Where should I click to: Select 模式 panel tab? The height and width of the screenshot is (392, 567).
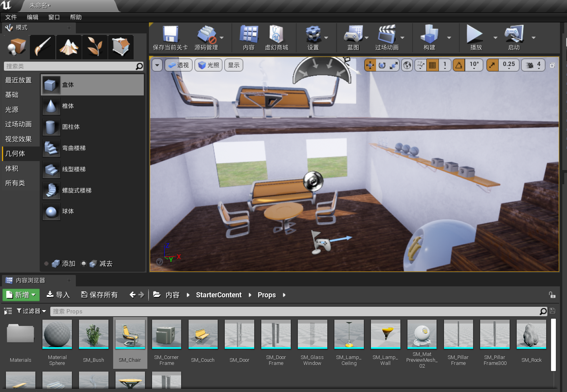(39, 27)
